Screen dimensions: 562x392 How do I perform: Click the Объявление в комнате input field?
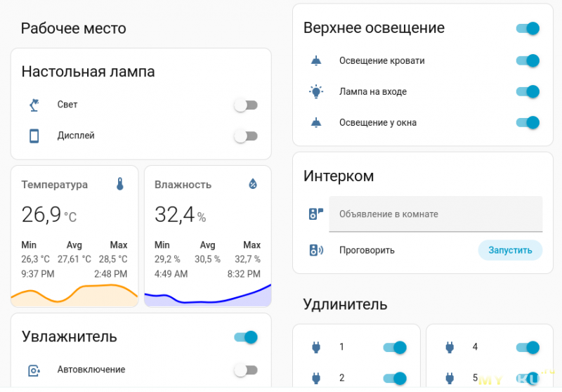coord(436,214)
